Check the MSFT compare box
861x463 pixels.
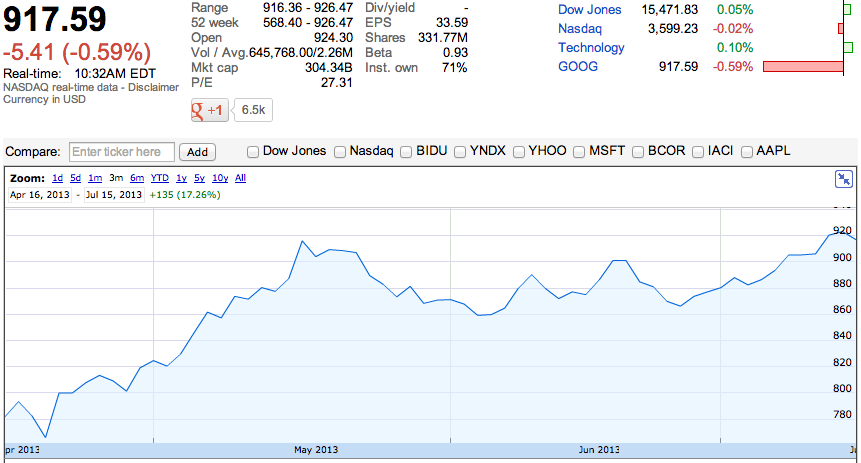(579, 152)
